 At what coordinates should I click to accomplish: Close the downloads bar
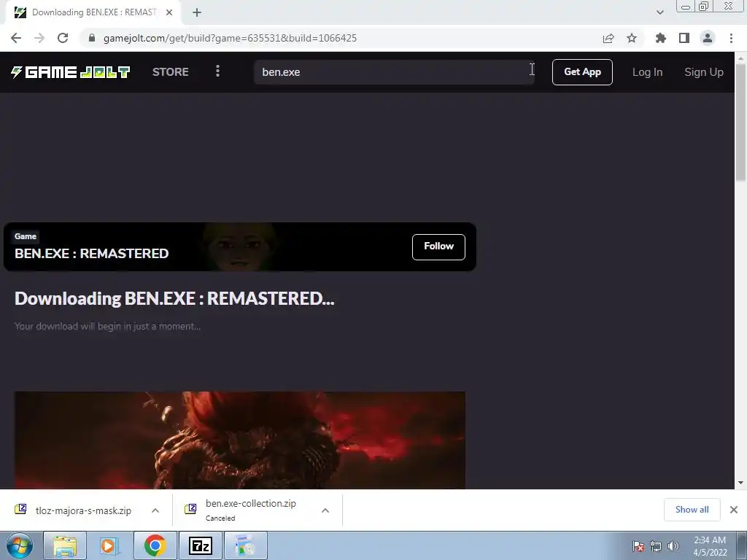734,510
